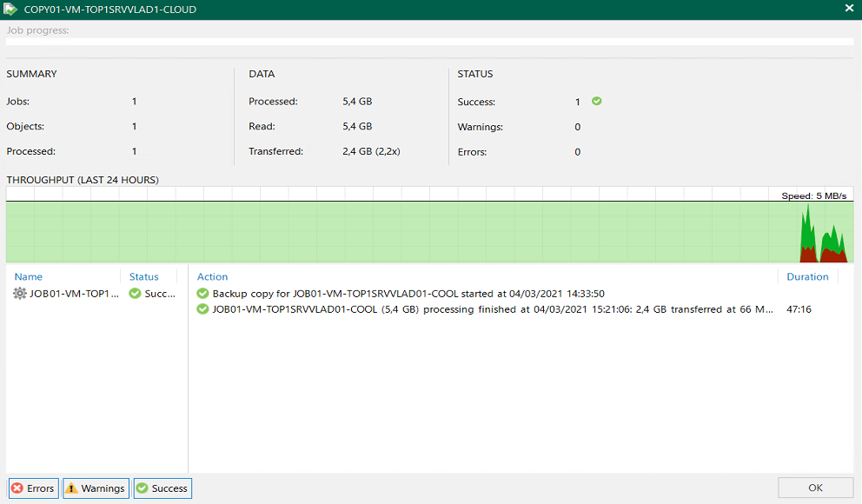The image size is (862, 504).
Task: Toggle the Warnings filter button
Action: tap(96, 488)
